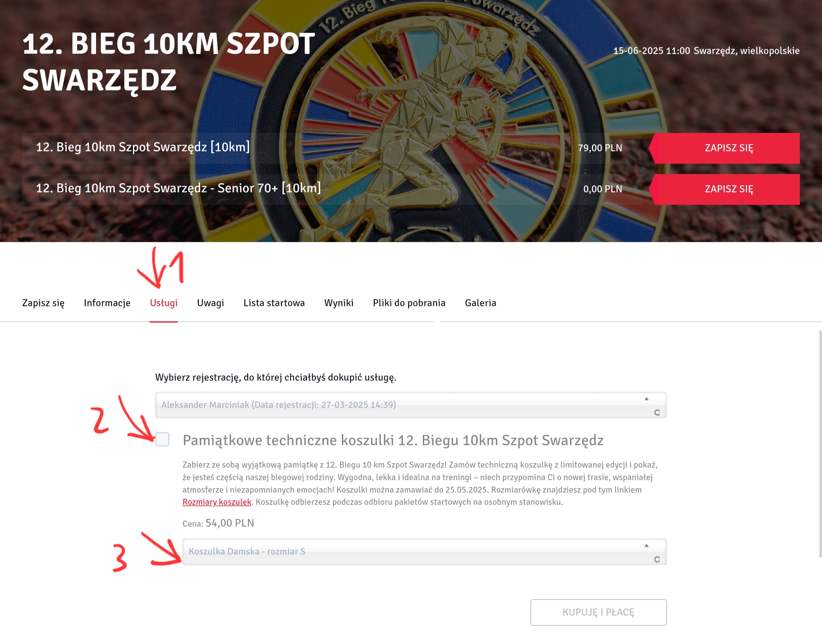The height and width of the screenshot is (644, 822).
Task: Open the Uwagi tab
Action: point(210,303)
